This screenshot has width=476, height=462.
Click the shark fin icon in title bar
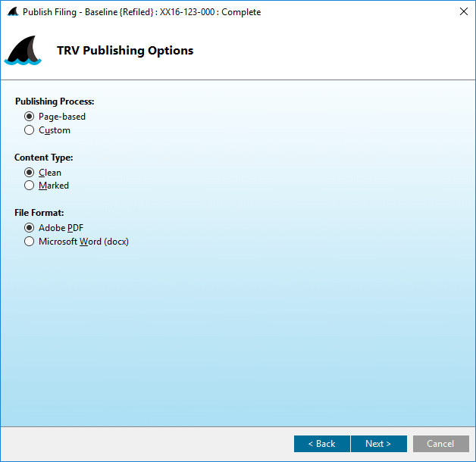13,12
